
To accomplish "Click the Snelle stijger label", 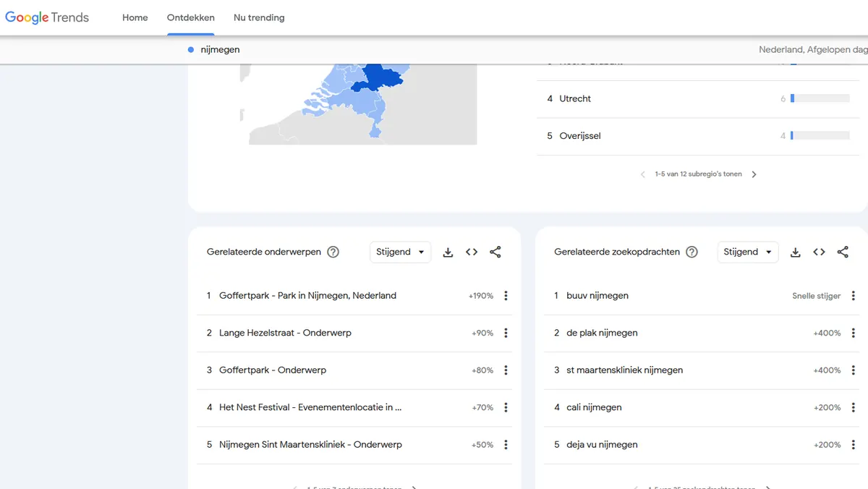I will [817, 296].
